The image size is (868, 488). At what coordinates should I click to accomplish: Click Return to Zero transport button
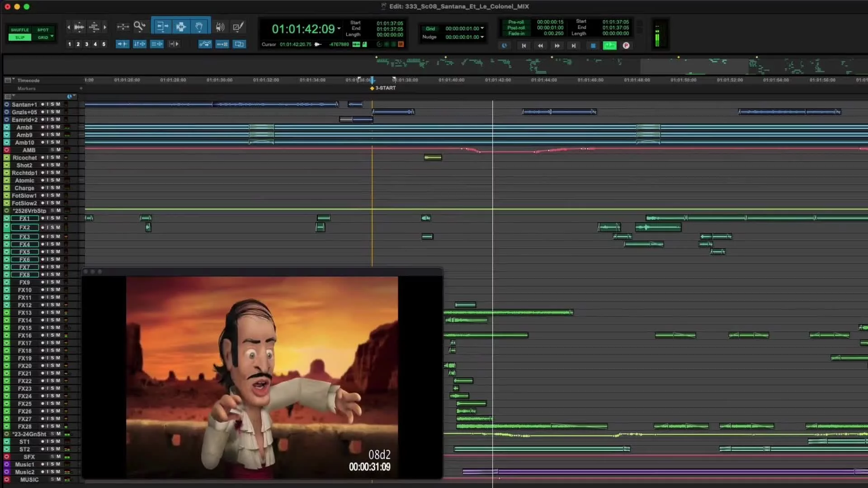click(524, 46)
